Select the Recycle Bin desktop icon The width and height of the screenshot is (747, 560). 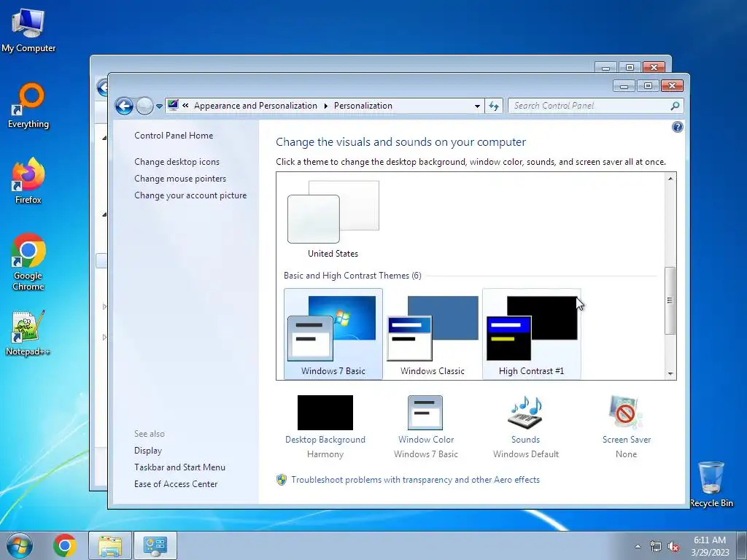coord(711,485)
